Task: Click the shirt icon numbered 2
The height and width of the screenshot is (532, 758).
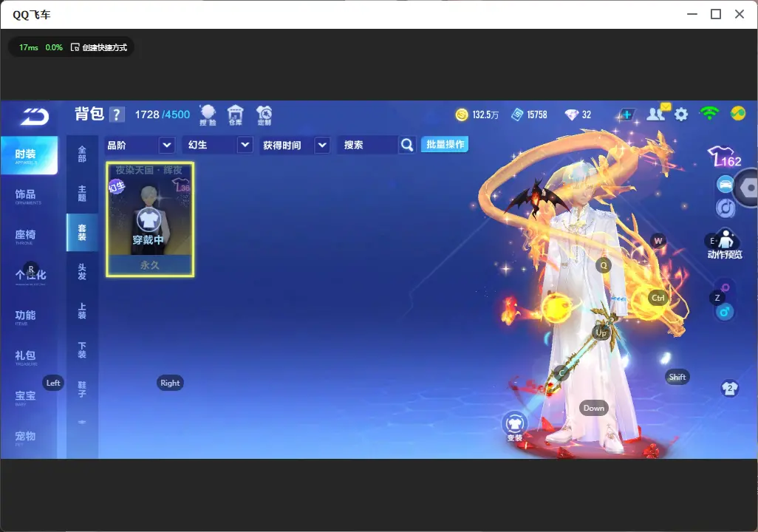Action: pos(730,389)
